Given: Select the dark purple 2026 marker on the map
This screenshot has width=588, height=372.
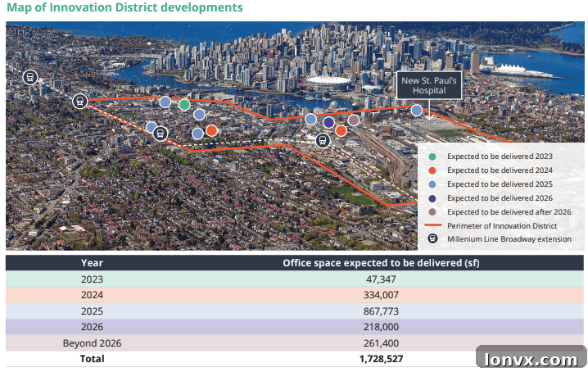Looking at the screenshot, I should point(328,122).
